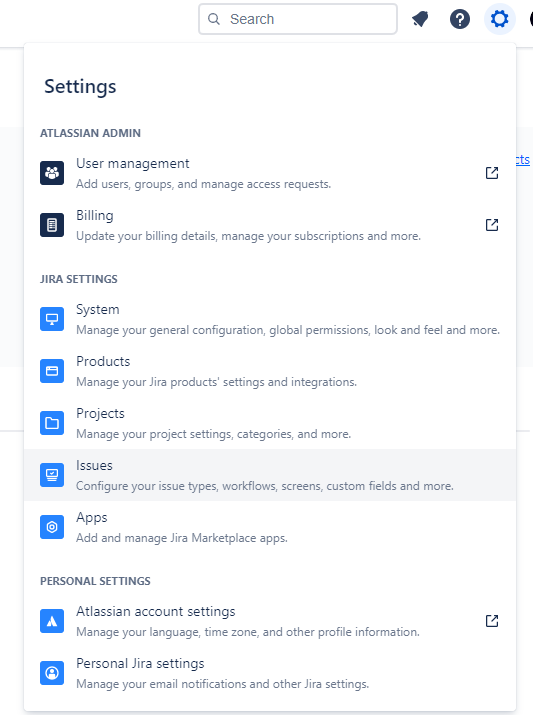Open external link arrow beside User management
The width and height of the screenshot is (533, 715).
(x=492, y=173)
